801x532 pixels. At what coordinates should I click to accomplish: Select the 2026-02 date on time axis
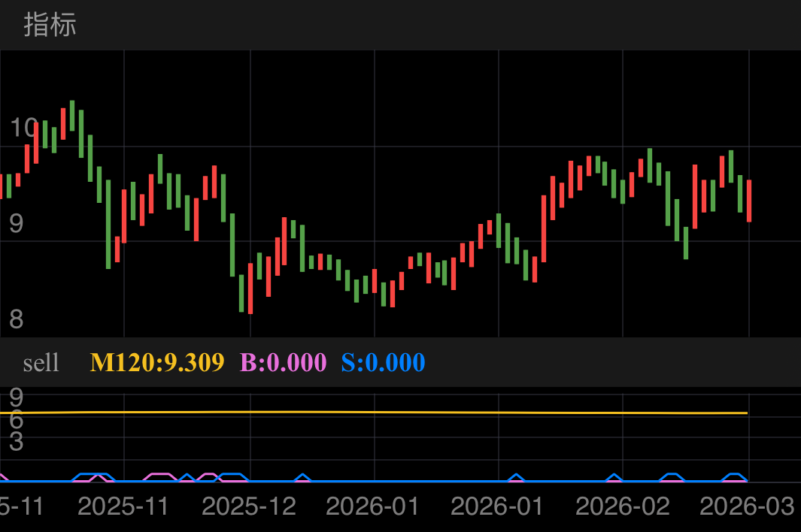point(622,506)
